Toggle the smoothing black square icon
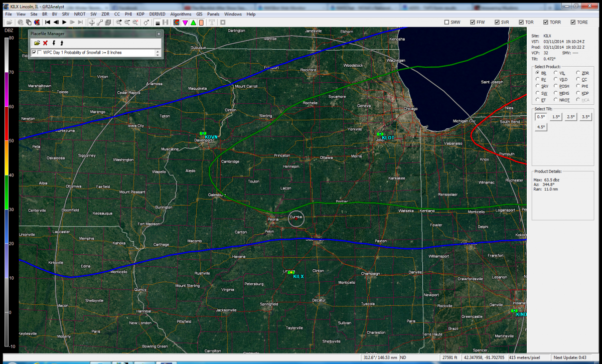The image size is (602, 364). click(158, 23)
